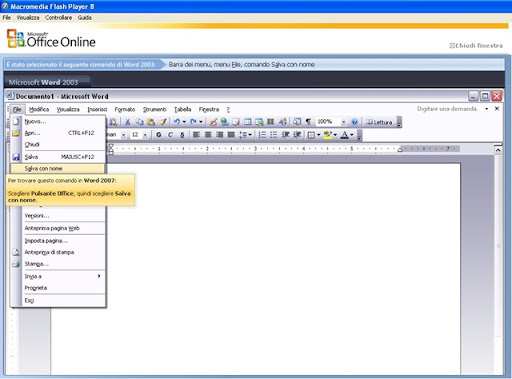Open the font name dropdown arrow
Screen dimensions: 512x379
[x=123, y=135]
